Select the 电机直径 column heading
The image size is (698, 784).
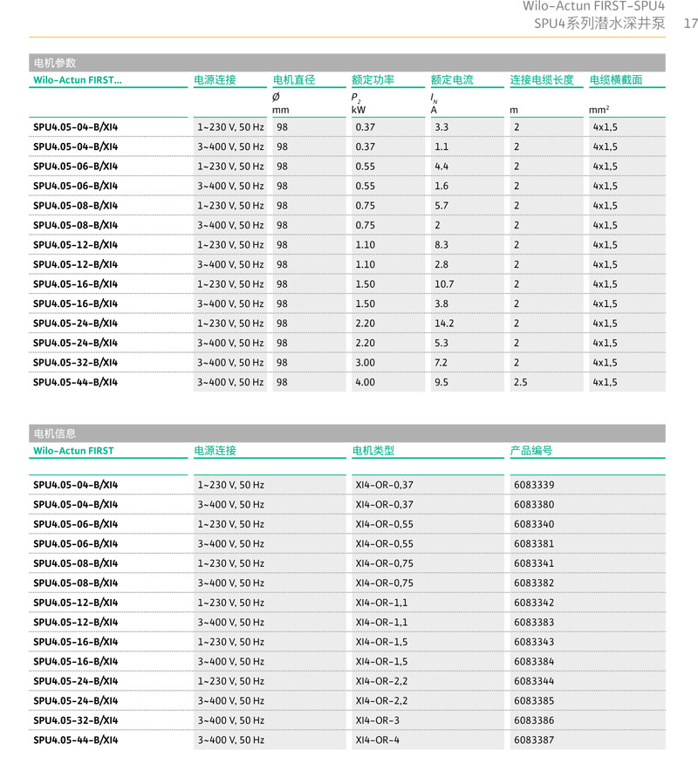[x=294, y=80]
